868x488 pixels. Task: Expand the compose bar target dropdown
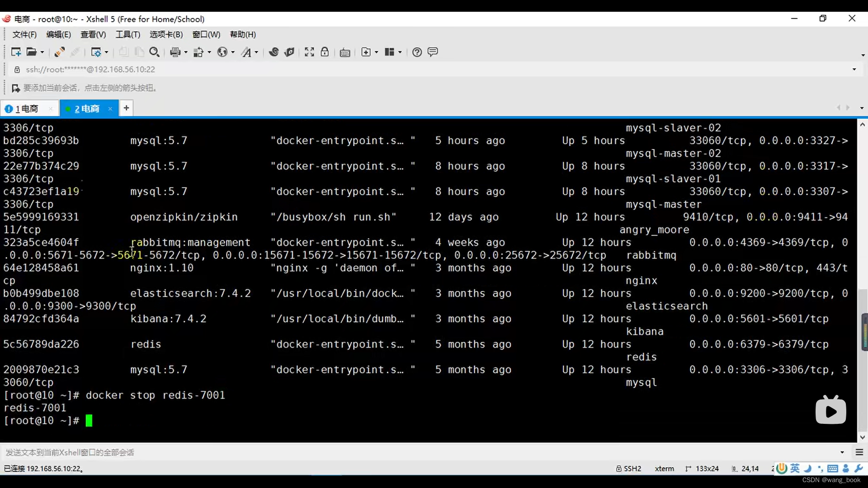842,452
